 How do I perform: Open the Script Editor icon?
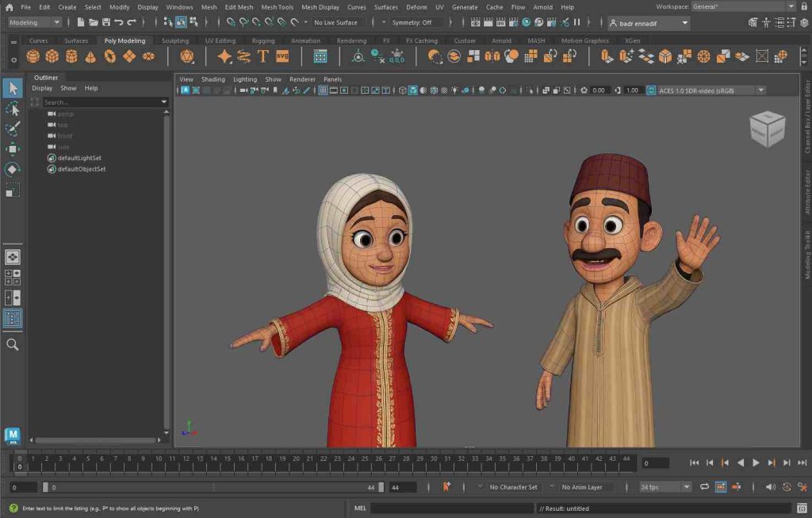point(802,508)
